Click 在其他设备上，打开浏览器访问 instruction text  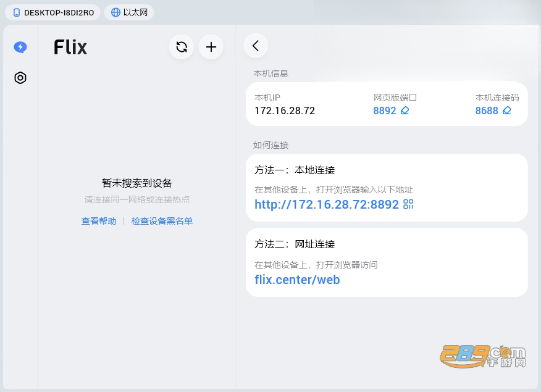click(x=316, y=265)
